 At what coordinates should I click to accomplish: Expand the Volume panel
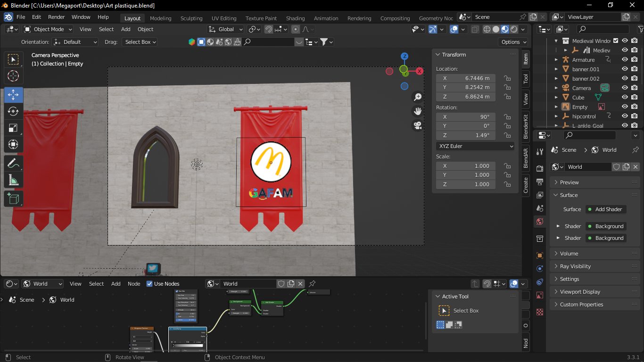(x=595, y=254)
